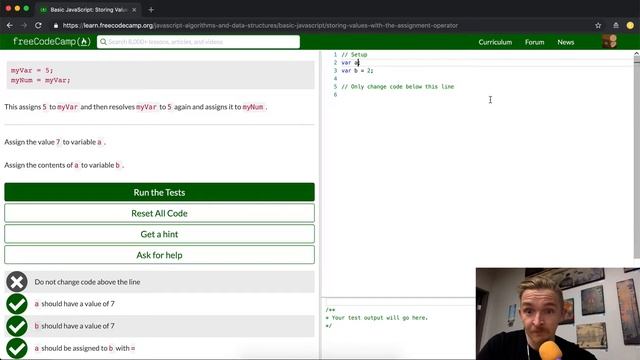
Task: Click 'Your test output will go here' text
Action: pos(380,318)
